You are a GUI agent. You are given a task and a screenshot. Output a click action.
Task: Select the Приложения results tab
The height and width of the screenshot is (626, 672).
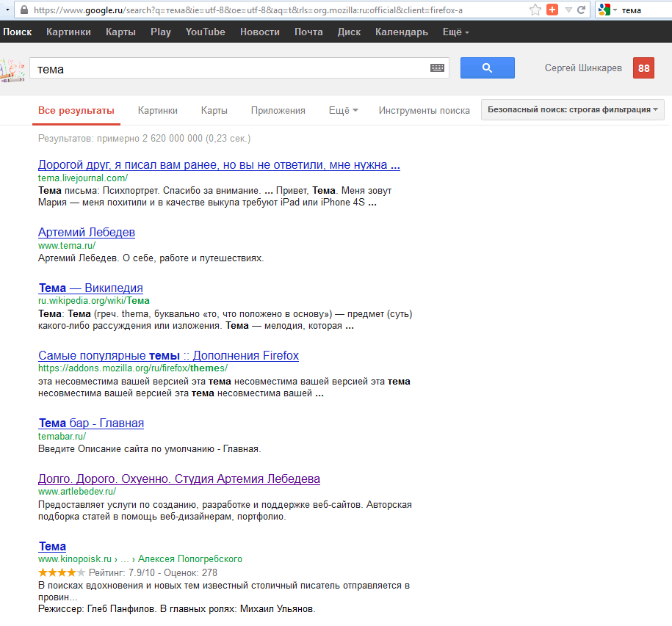(x=278, y=111)
